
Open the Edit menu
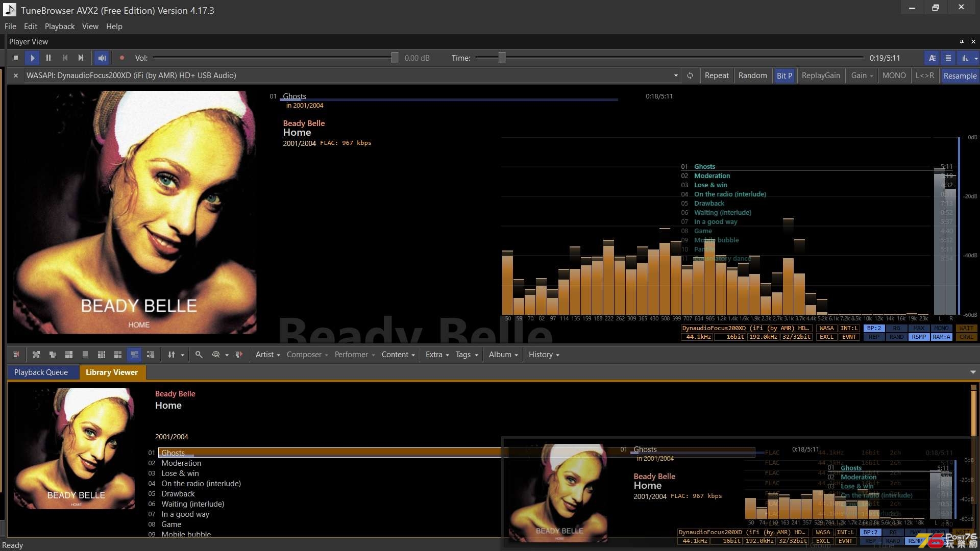(x=31, y=27)
